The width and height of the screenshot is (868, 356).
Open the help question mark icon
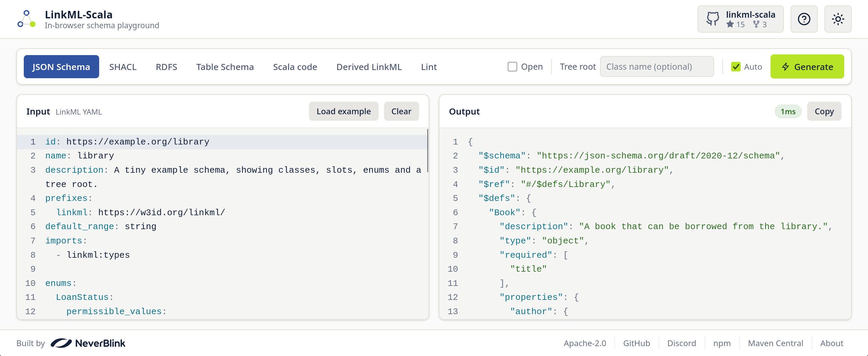(x=804, y=19)
